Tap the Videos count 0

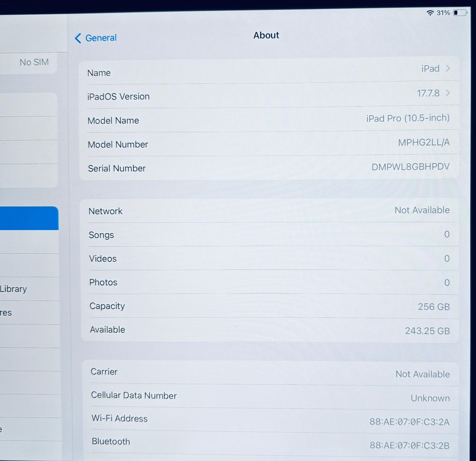tap(447, 259)
